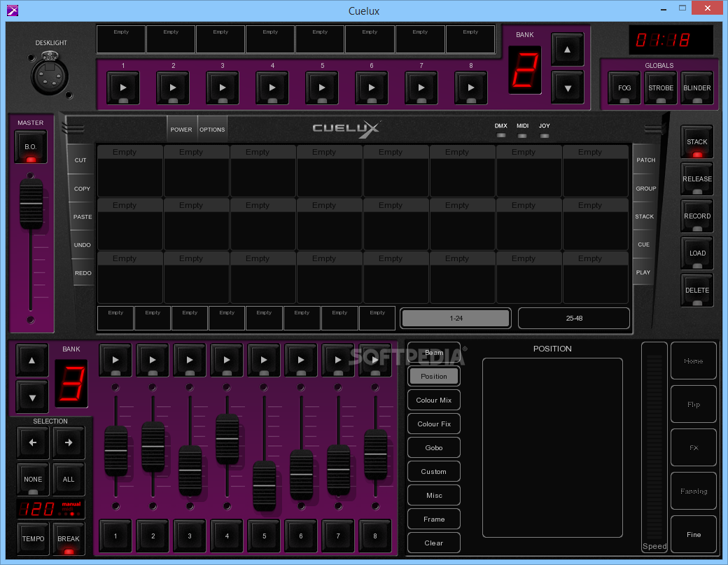Click fader 4 handle in lower bank

tap(227, 439)
